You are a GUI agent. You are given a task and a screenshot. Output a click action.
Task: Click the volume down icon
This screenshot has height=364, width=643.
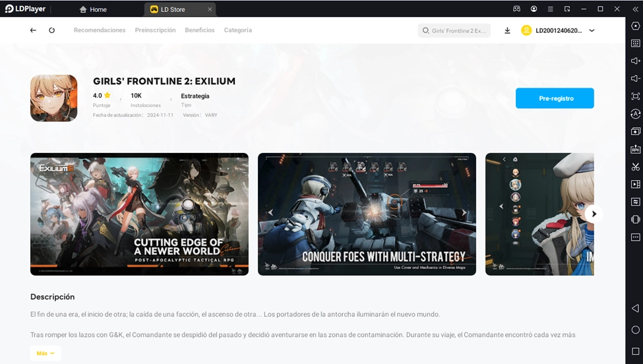pos(636,78)
